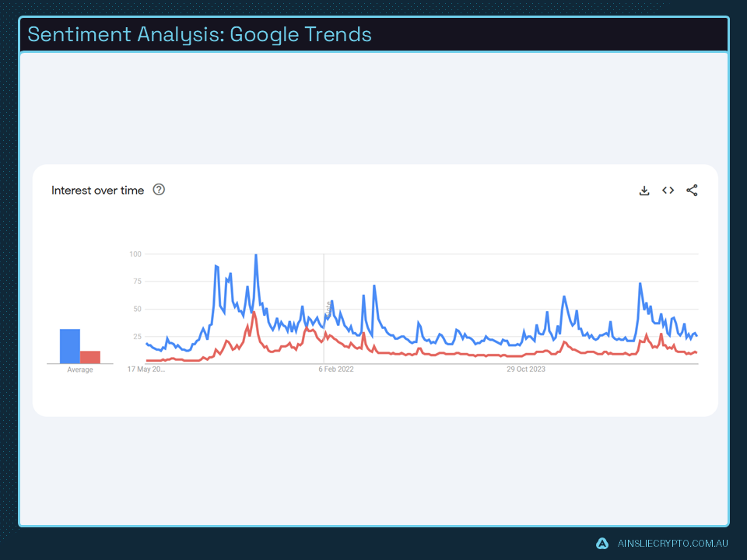
Task: Click the Sentiment Analysis: Google Trends heading
Action: click(x=198, y=34)
